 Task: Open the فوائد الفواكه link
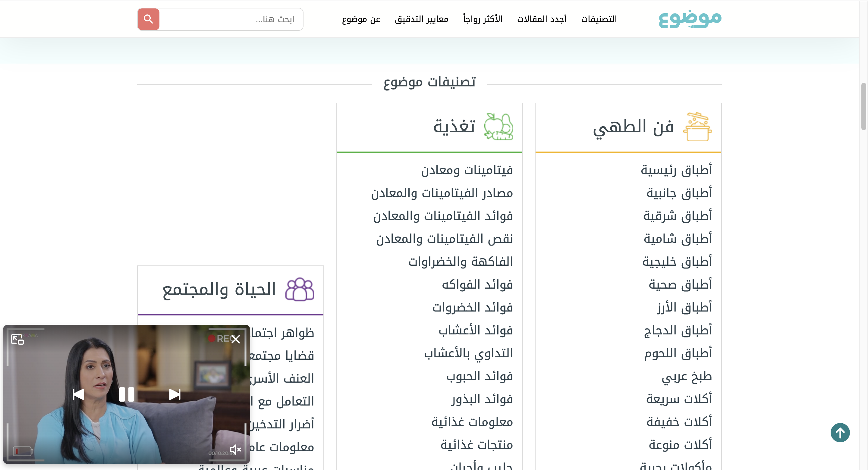click(477, 284)
